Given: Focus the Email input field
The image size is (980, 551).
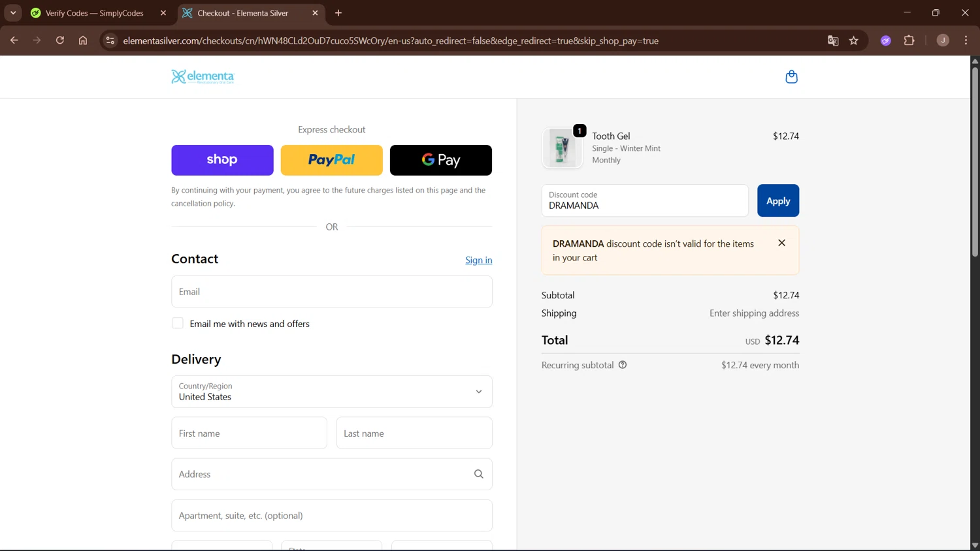Looking at the screenshot, I should click(x=331, y=291).
